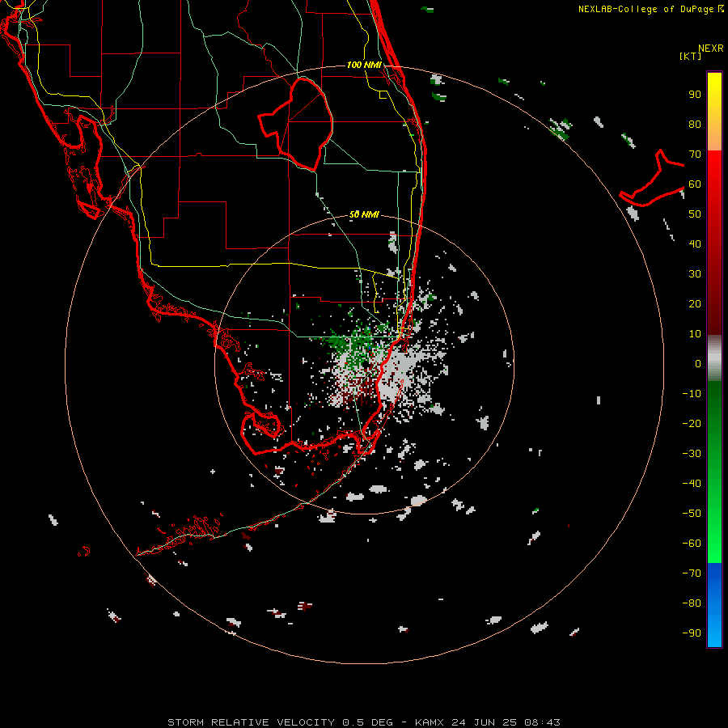Click the Lake Okeechobee outline on the map
The image size is (728, 728).
click(296, 124)
